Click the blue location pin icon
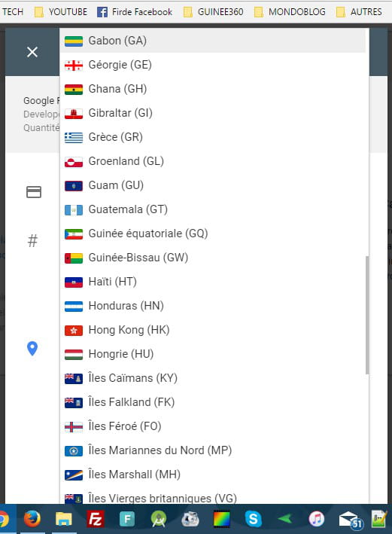 [x=32, y=349]
